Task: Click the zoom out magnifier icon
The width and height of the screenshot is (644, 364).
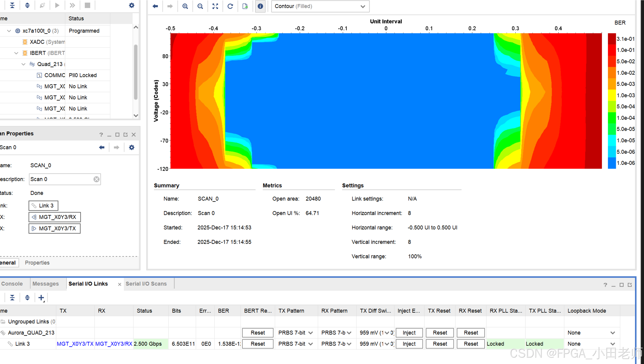Action: 200,6
